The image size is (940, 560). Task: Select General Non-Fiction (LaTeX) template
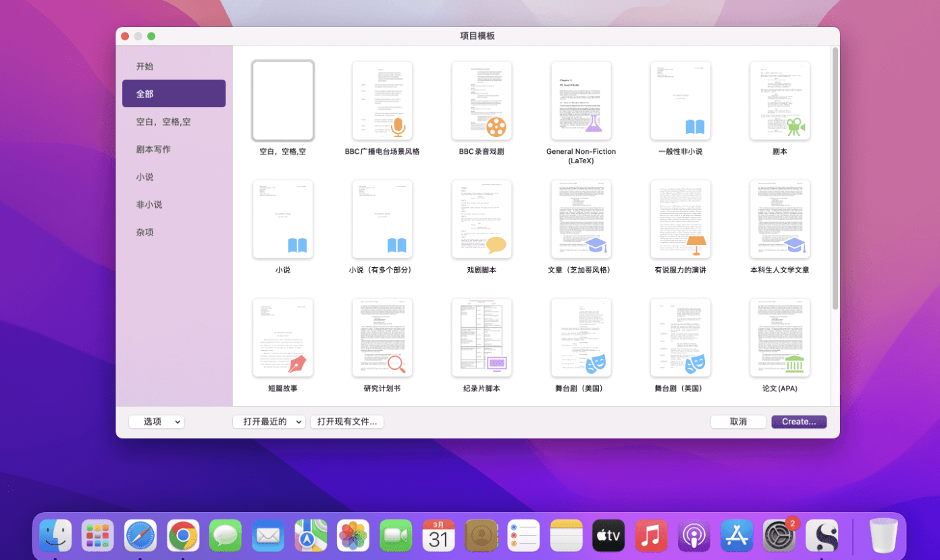click(581, 101)
